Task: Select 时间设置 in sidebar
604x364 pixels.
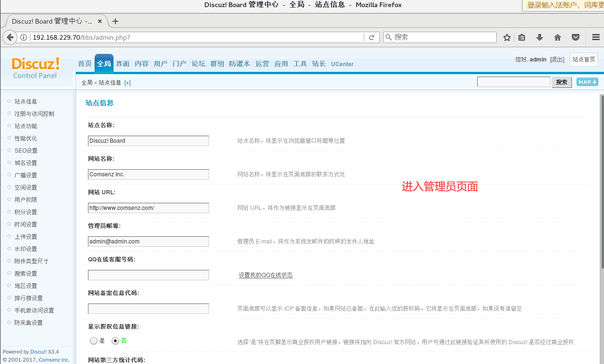Action: (x=26, y=225)
